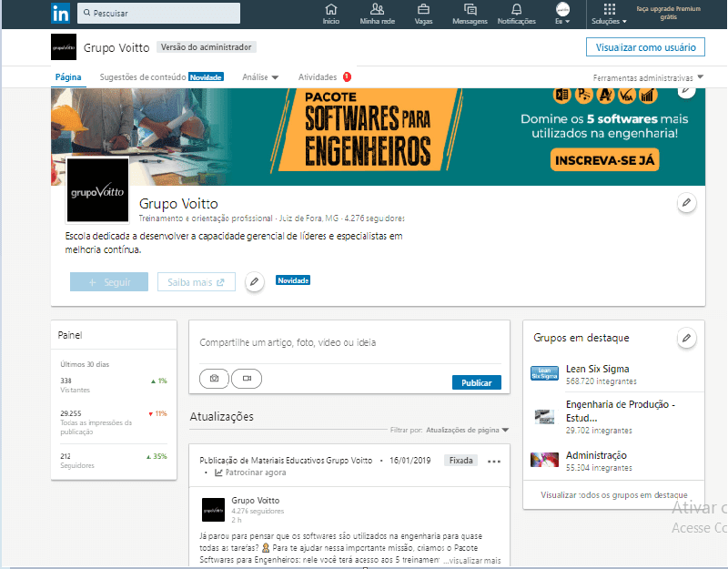Open the Vagas jobs icon
Image resolution: width=728 pixels, height=569 pixels.
coord(423,14)
